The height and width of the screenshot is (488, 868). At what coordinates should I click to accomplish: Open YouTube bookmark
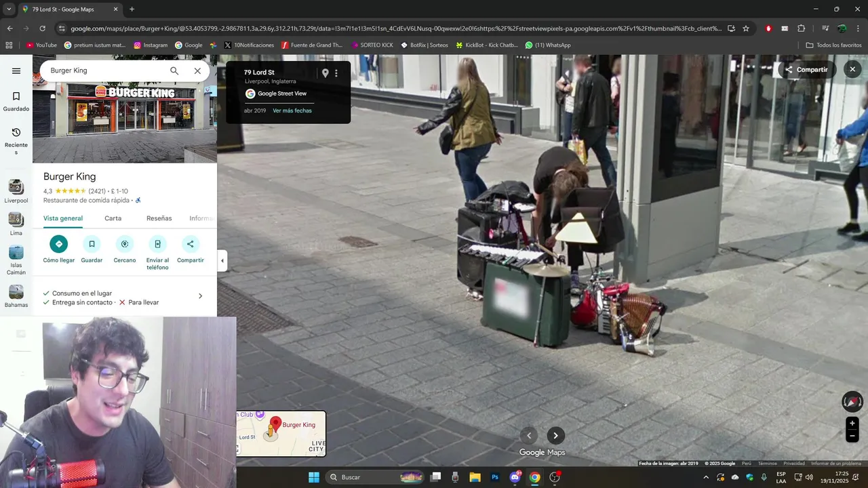(41, 45)
